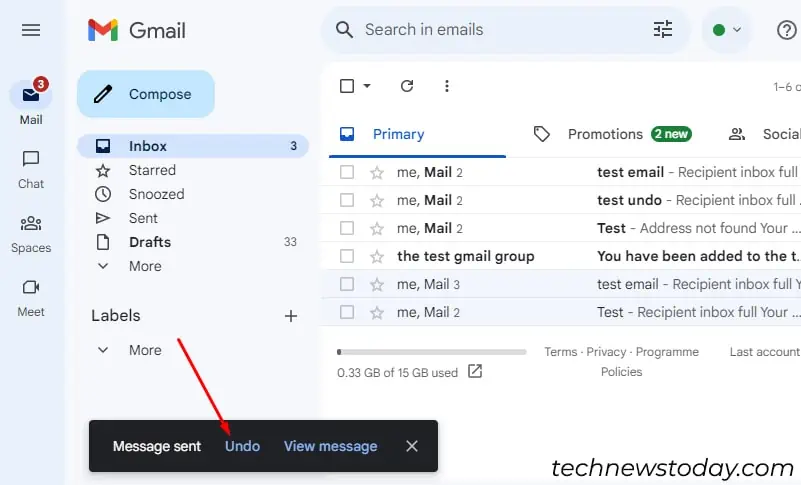Open Spaces from the left rail

(x=31, y=234)
